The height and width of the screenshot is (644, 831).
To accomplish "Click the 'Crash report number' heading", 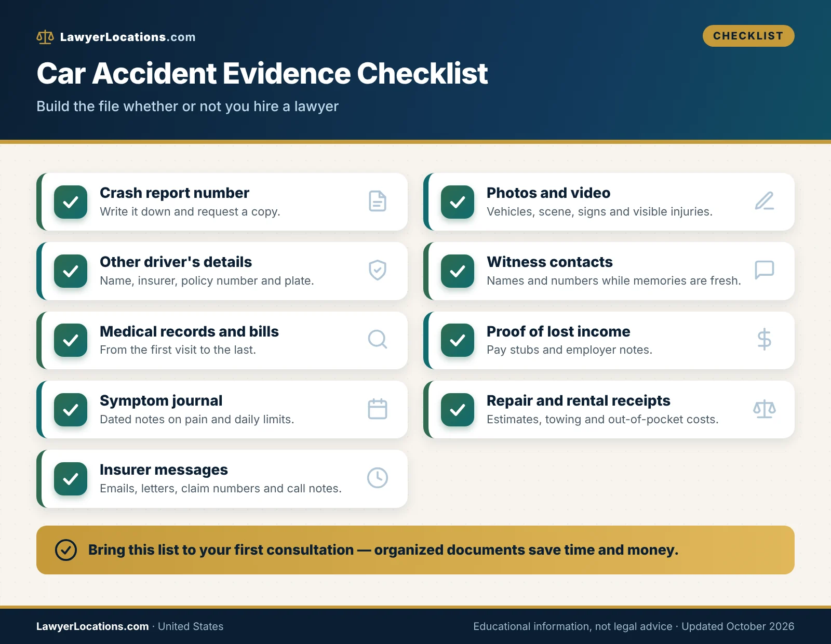I will 175,193.
